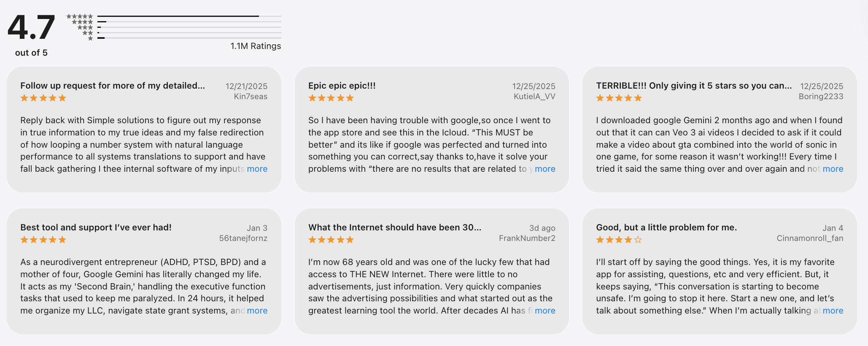This screenshot has height=346, width=868.
Task: Click the five-star row icon in ratings histogram
Action: click(80, 16)
